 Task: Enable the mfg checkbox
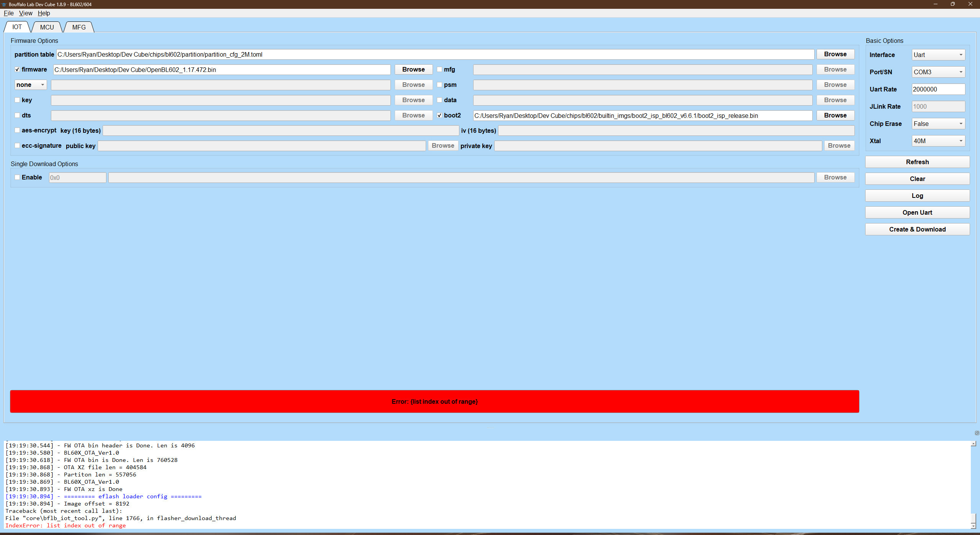(439, 69)
